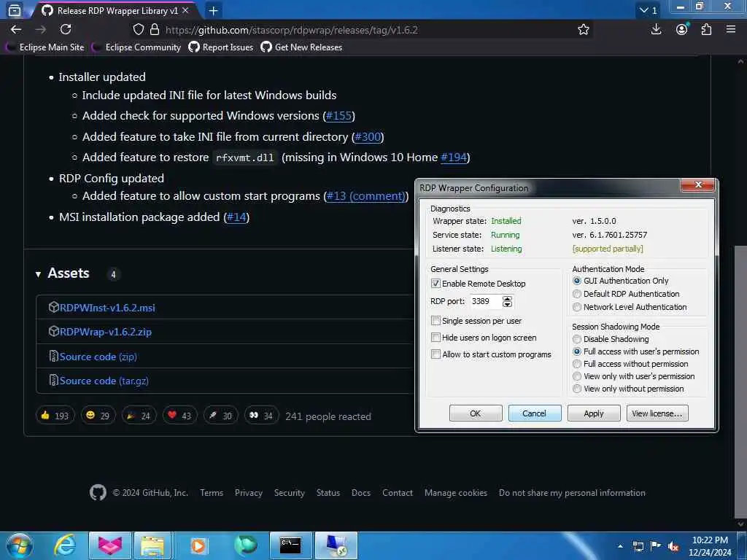Select View only without permission
Image resolution: width=747 pixels, height=560 pixels.
(x=577, y=389)
